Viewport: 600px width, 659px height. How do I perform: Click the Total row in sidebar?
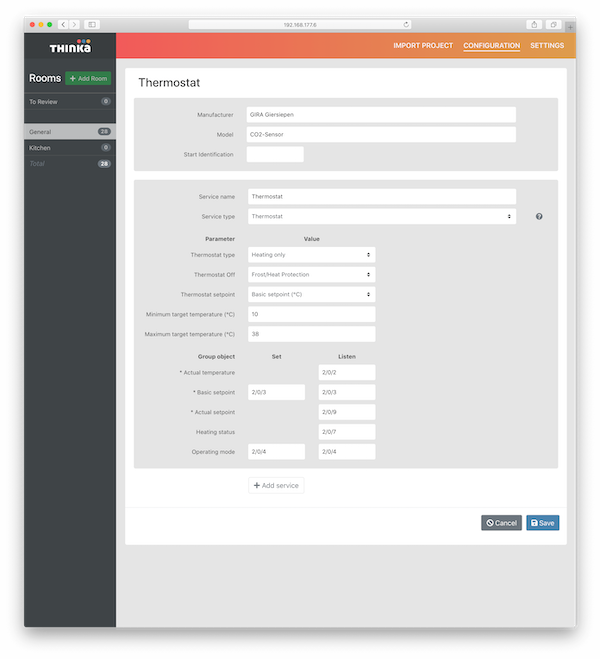70,163
